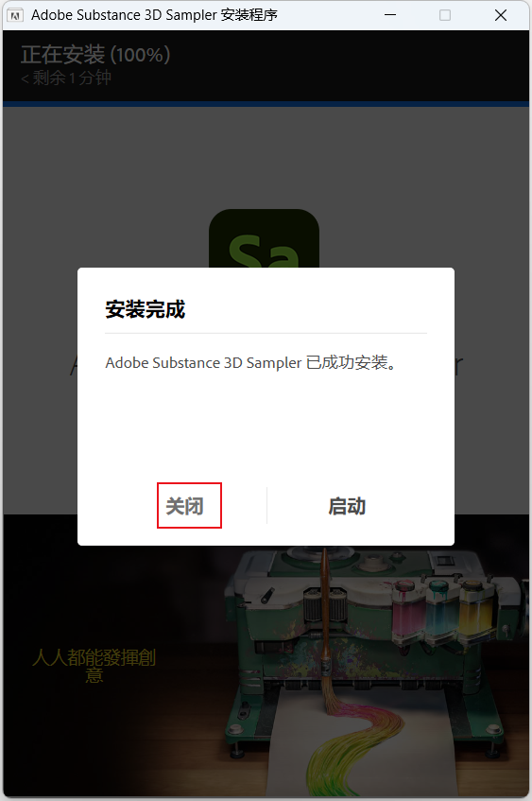The image size is (532, 801).
Task: Close the installer window with X
Action: pyautogui.click(x=501, y=15)
